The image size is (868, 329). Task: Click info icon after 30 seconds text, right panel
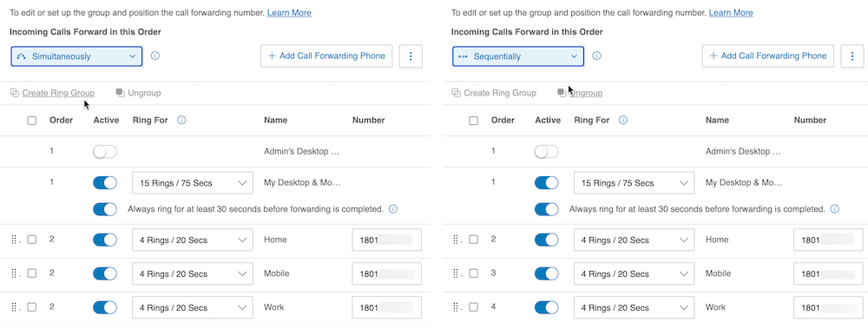pos(835,209)
